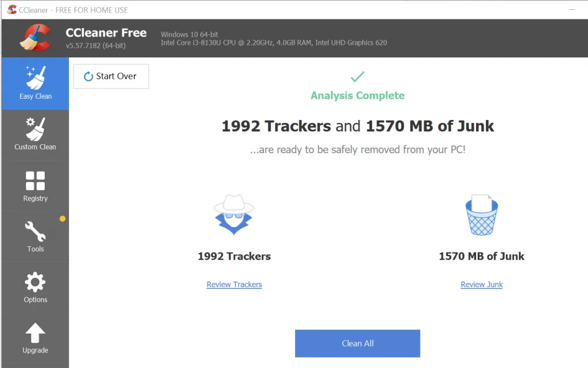Open the Options gear section
The width and height of the screenshot is (588, 368).
tap(35, 286)
